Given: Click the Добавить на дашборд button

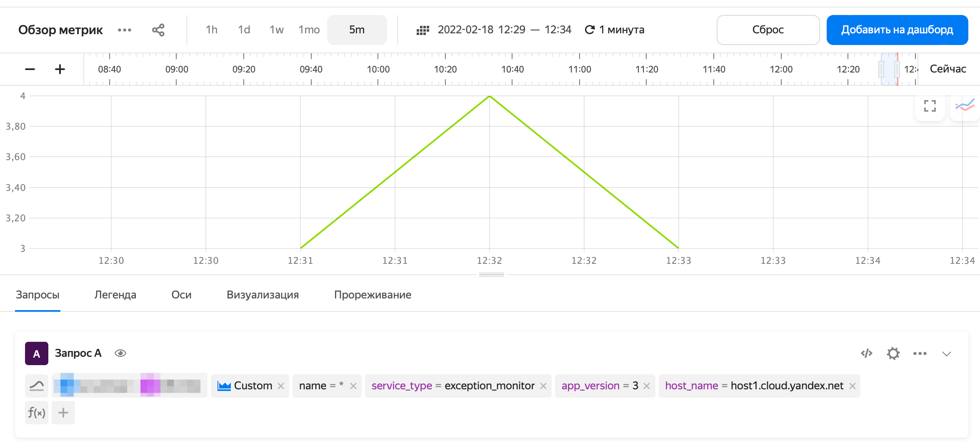Looking at the screenshot, I should [897, 30].
